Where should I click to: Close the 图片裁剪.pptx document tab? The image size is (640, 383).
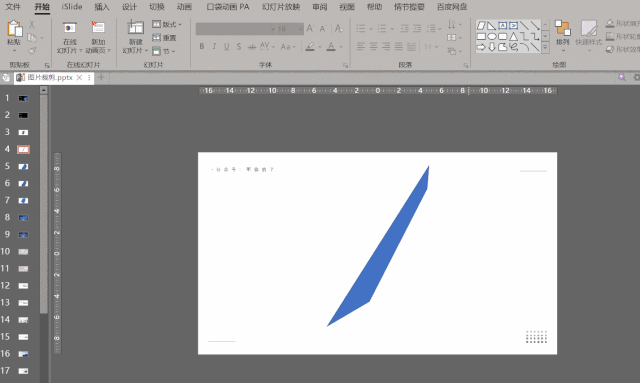(x=80, y=78)
